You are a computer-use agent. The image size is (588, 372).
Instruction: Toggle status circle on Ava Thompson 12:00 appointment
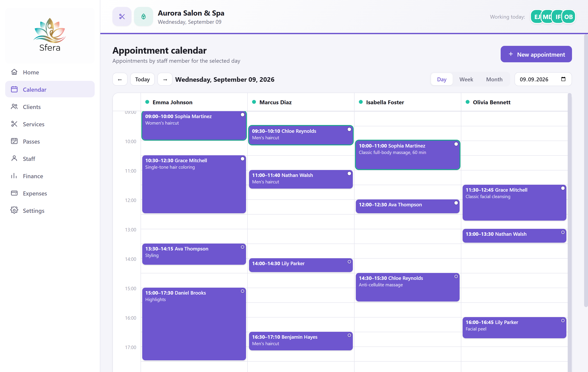pyautogui.click(x=456, y=203)
